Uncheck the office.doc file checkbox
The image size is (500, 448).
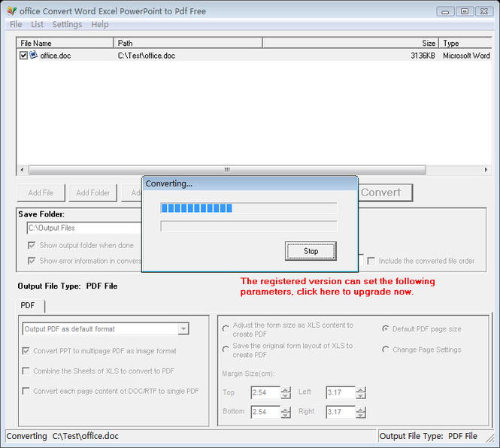click(23, 56)
